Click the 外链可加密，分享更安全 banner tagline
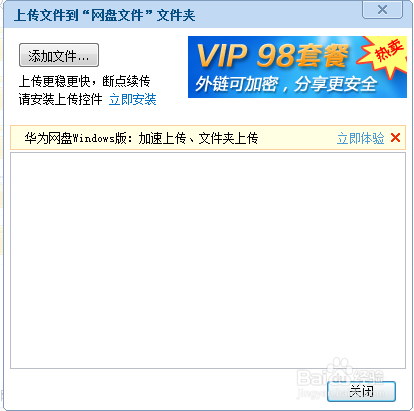 pos(286,84)
